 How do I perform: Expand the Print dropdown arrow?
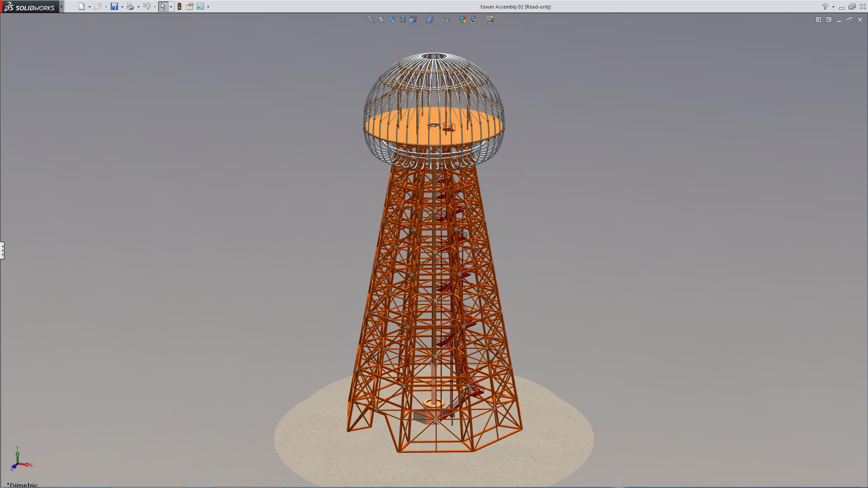click(138, 7)
